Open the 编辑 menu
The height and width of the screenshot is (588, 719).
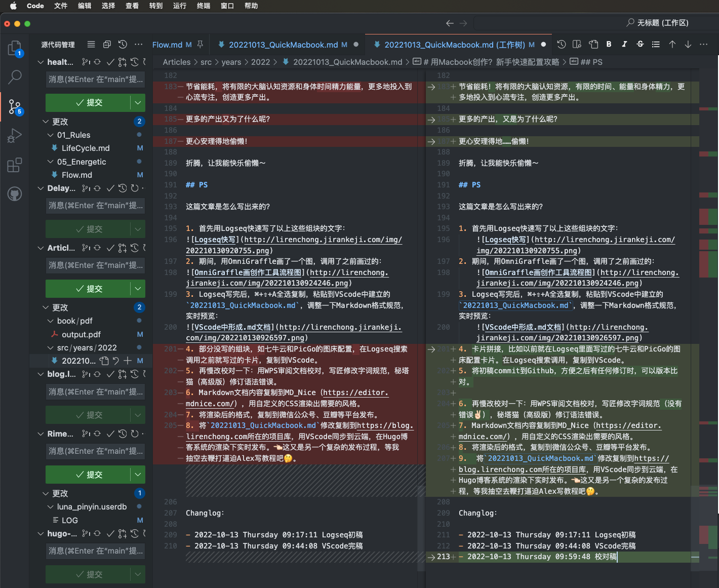coord(85,6)
